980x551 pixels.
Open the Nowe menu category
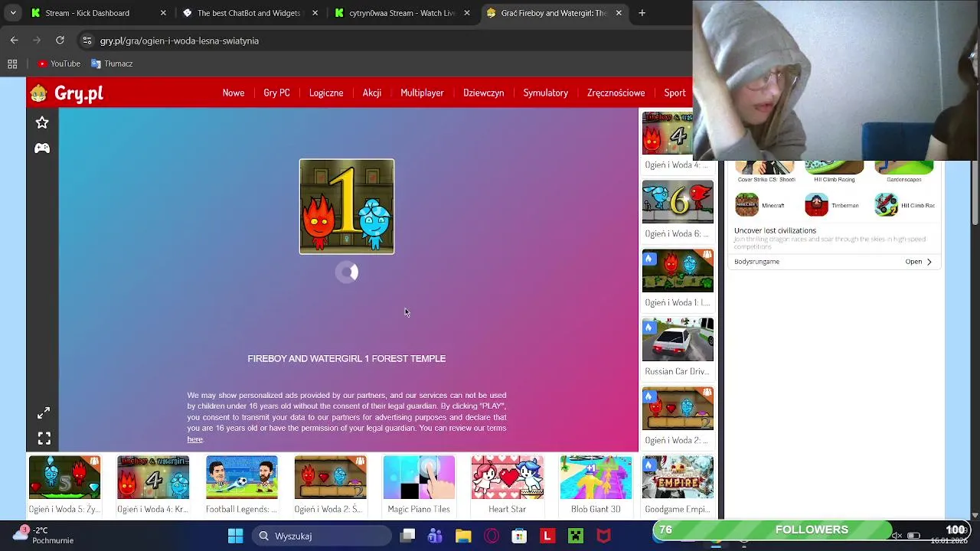click(x=234, y=93)
